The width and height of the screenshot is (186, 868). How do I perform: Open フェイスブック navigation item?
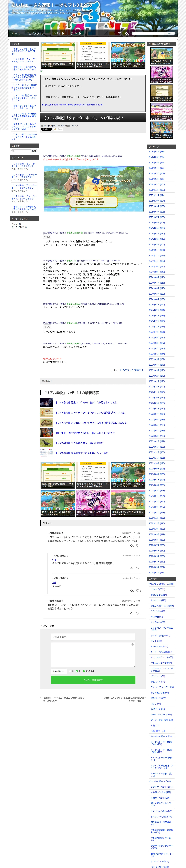pyautogui.click(x=35, y=33)
